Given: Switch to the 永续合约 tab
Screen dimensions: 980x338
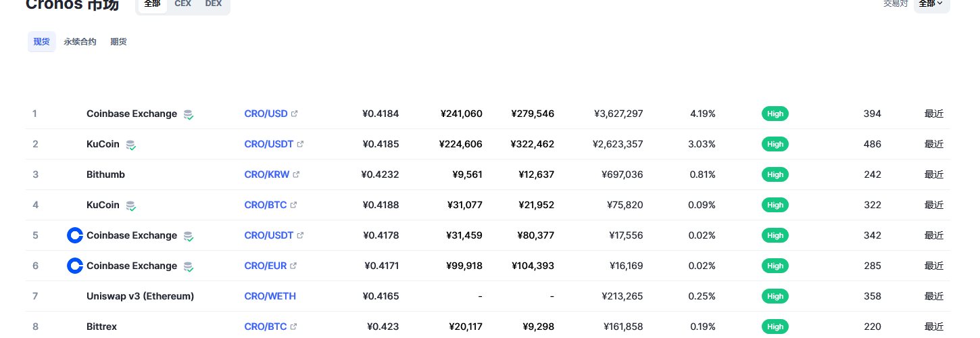Looking at the screenshot, I should point(80,42).
